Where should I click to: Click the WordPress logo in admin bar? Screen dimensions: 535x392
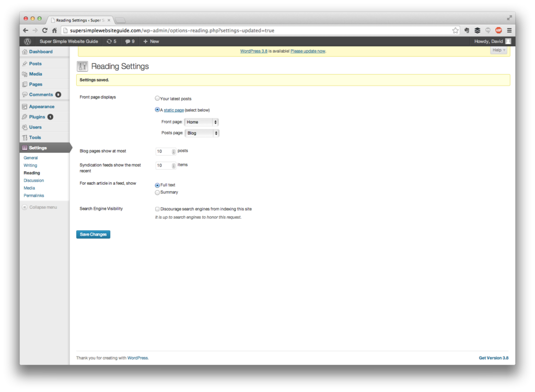click(x=27, y=41)
